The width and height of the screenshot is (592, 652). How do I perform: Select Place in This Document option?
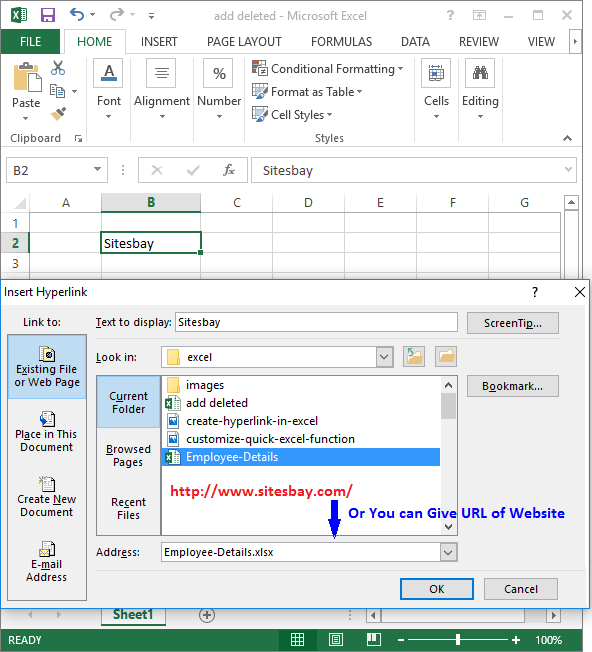[47, 432]
